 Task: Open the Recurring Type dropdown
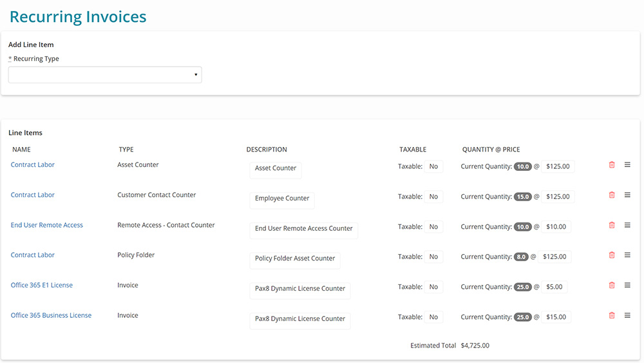tap(105, 75)
